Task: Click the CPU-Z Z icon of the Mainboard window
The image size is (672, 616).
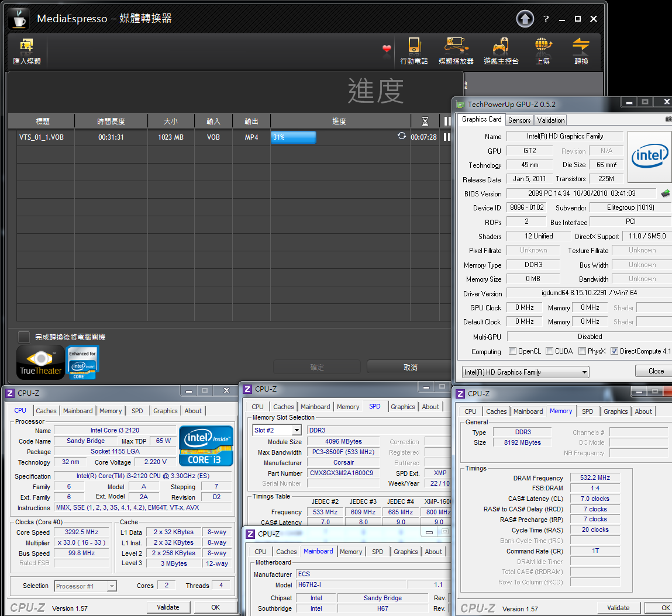Action: [x=250, y=534]
